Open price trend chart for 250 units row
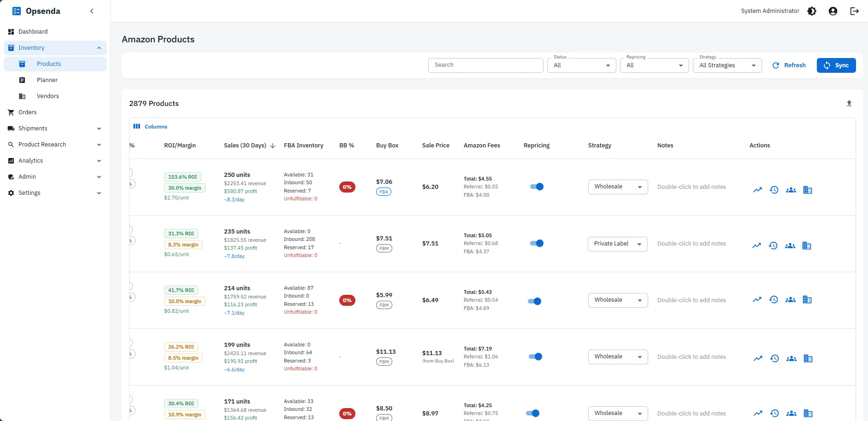The height and width of the screenshot is (421, 868). pos(757,190)
